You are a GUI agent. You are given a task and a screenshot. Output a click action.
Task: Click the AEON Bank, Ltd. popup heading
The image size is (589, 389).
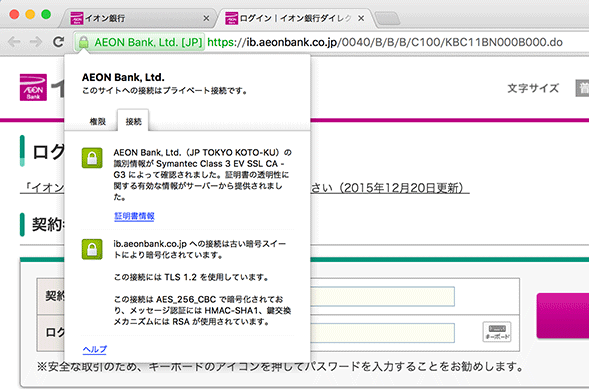[x=123, y=77]
